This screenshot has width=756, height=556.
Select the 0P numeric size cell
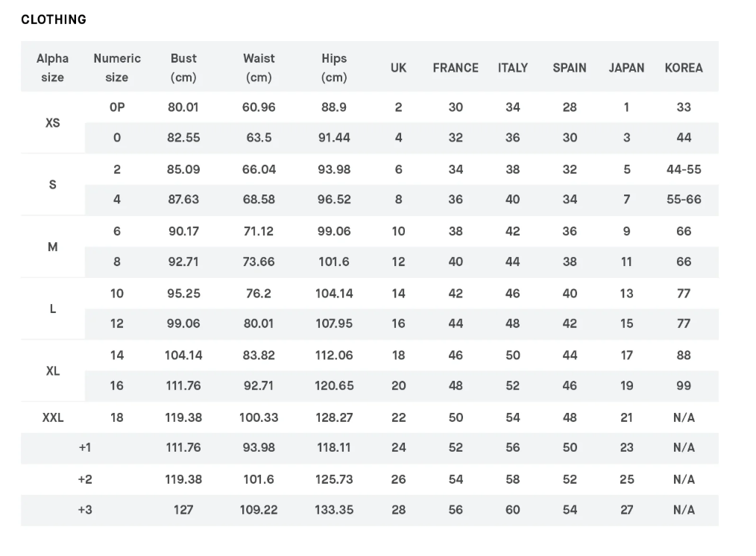(x=117, y=107)
